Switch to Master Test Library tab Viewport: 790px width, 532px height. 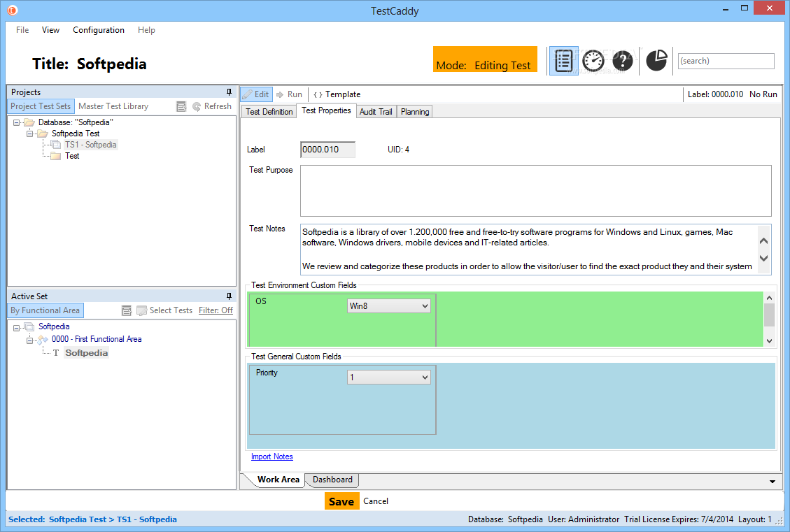click(x=113, y=106)
